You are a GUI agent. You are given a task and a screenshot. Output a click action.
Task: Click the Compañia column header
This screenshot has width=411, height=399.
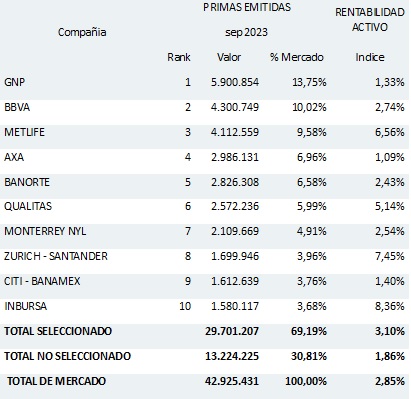(x=82, y=32)
